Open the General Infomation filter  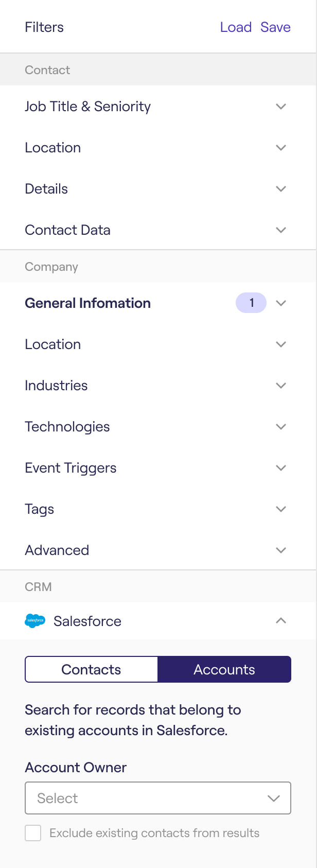coord(158,303)
